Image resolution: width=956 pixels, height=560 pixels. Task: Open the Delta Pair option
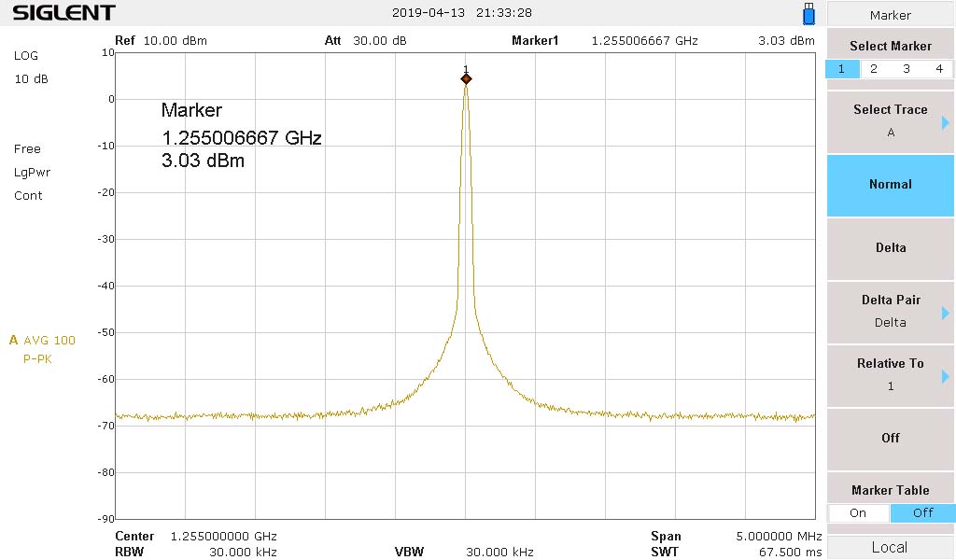[x=890, y=311]
